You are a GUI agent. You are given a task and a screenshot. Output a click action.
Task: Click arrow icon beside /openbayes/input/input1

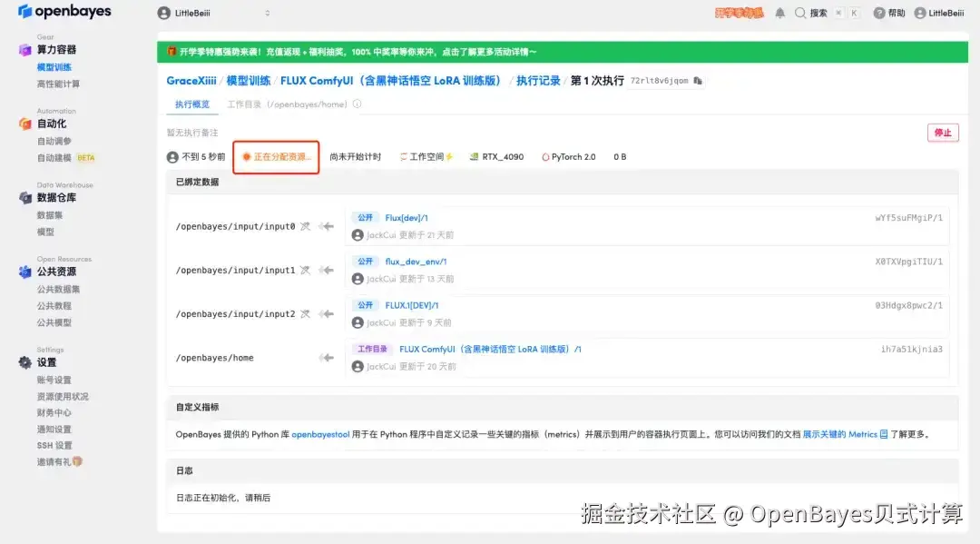(327, 270)
